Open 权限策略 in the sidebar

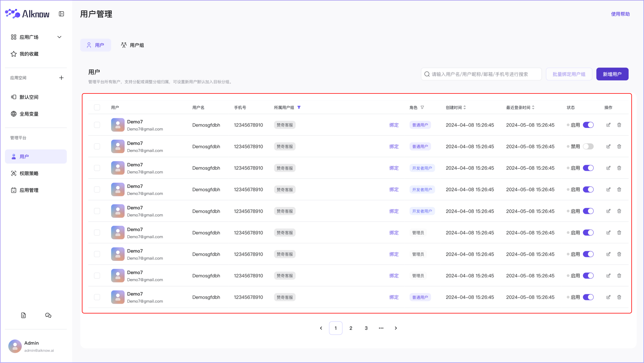pyautogui.click(x=29, y=173)
